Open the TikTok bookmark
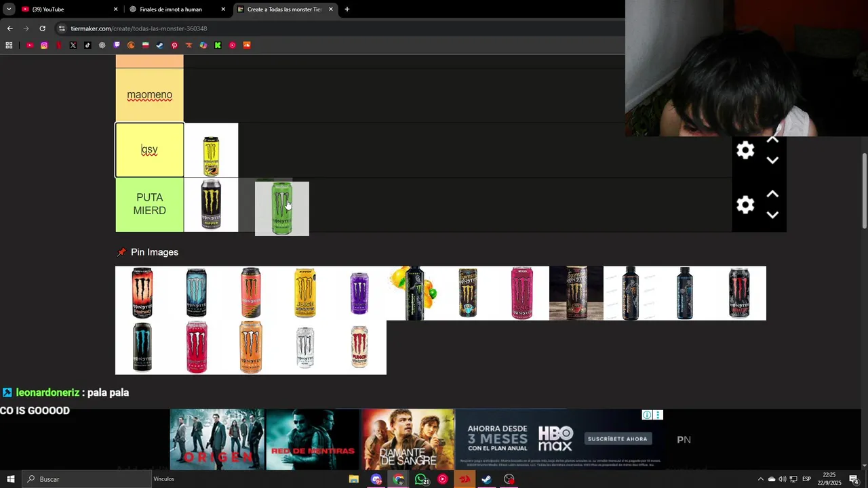This screenshot has width=868, height=488. pos(87,45)
